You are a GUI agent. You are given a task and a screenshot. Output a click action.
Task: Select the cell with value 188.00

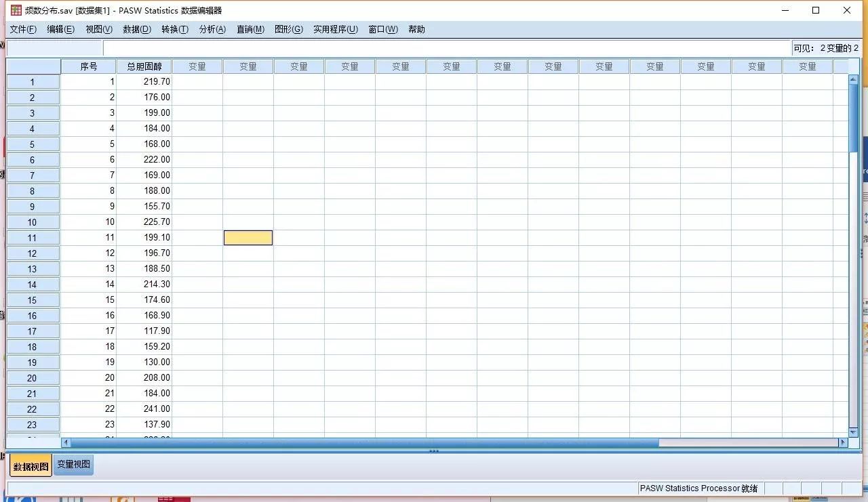(x=144, y=190)
